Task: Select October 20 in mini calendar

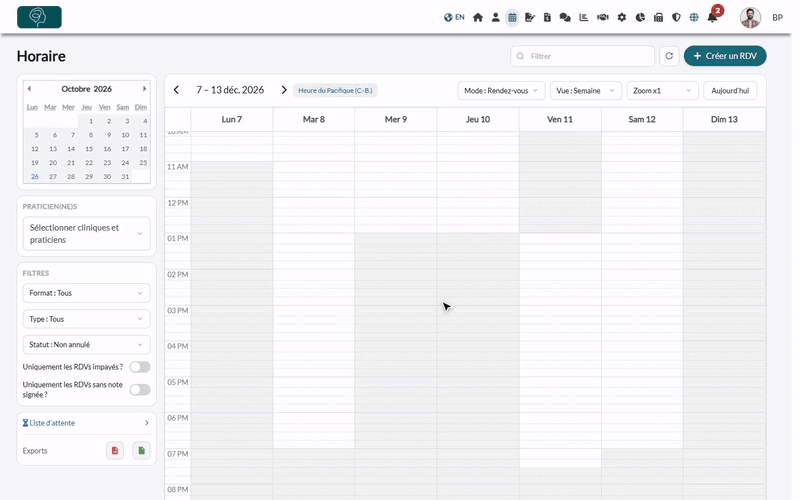Action: pyautogui.click(x=53, y=163)
